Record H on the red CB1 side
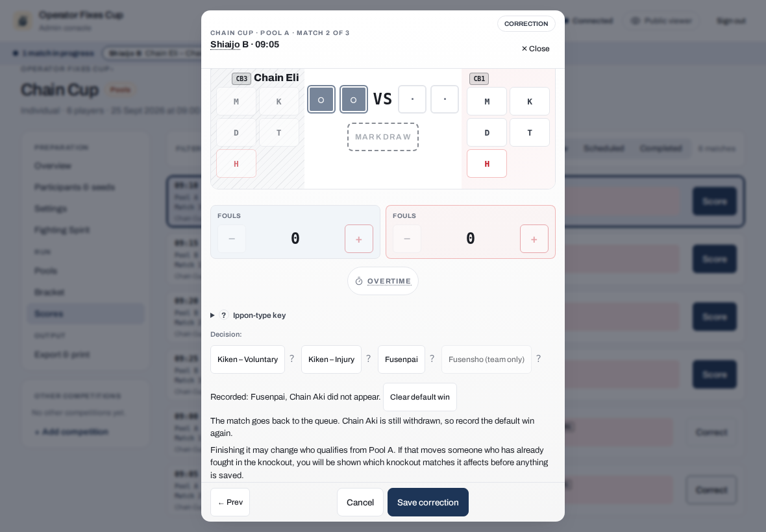 click(x=487, y=164)
